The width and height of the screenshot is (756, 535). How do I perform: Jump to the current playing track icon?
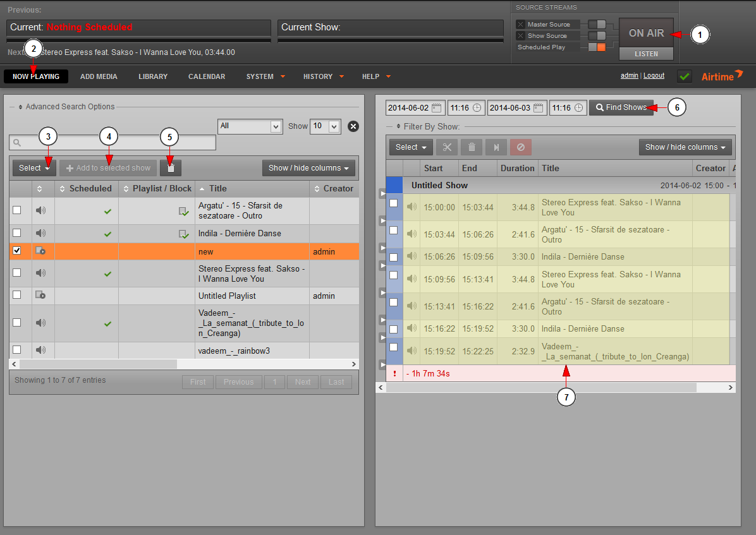(496, 147)
